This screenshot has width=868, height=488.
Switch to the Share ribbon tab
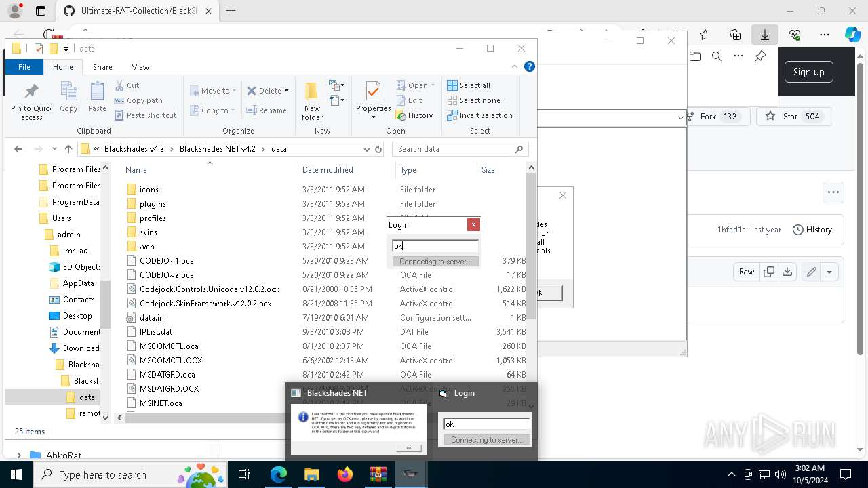tap(102, 67)
